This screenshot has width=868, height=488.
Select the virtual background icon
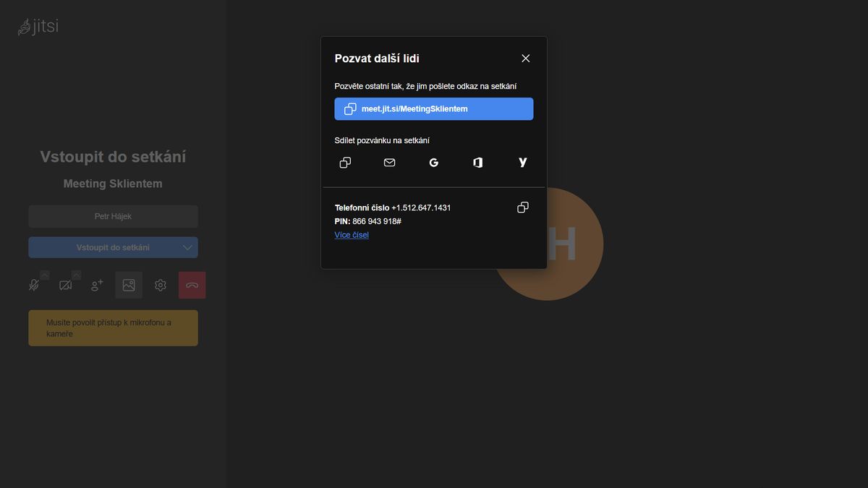(129, 286)
